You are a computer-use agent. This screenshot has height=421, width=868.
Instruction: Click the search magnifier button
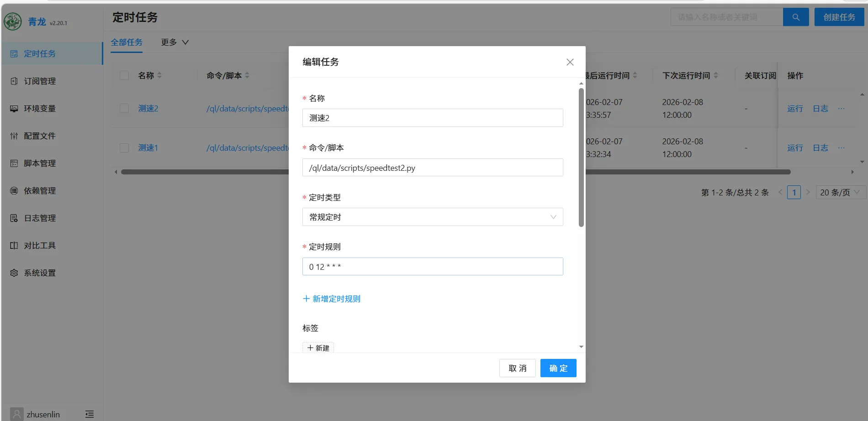tap(795, 17)
